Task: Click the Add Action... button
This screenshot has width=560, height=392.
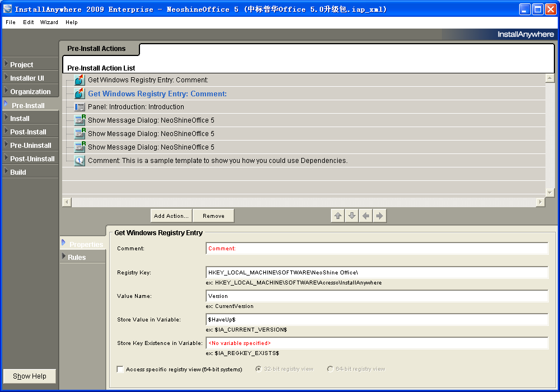Action: [171, 216]
